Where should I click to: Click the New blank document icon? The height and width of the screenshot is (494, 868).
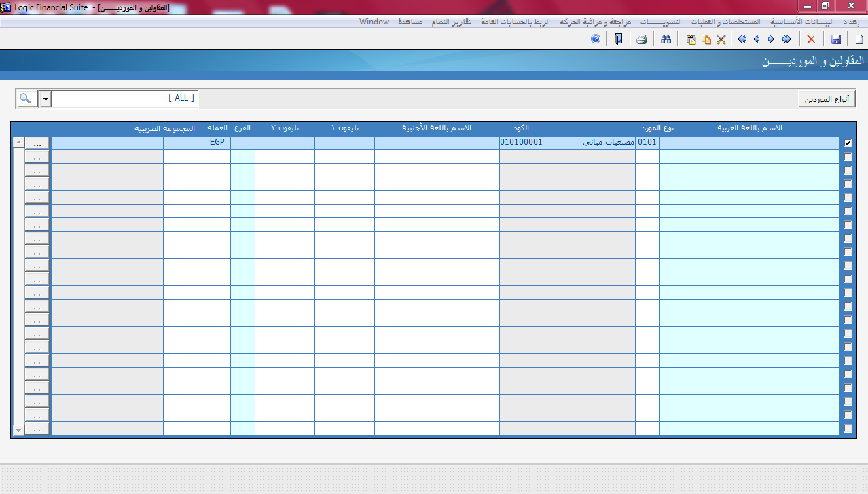click(x=858, y=39)
